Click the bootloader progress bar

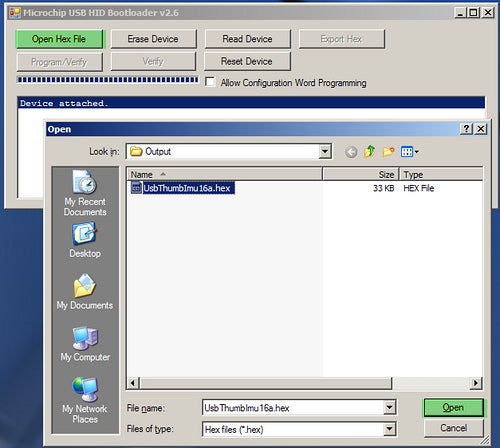point(108,80)
